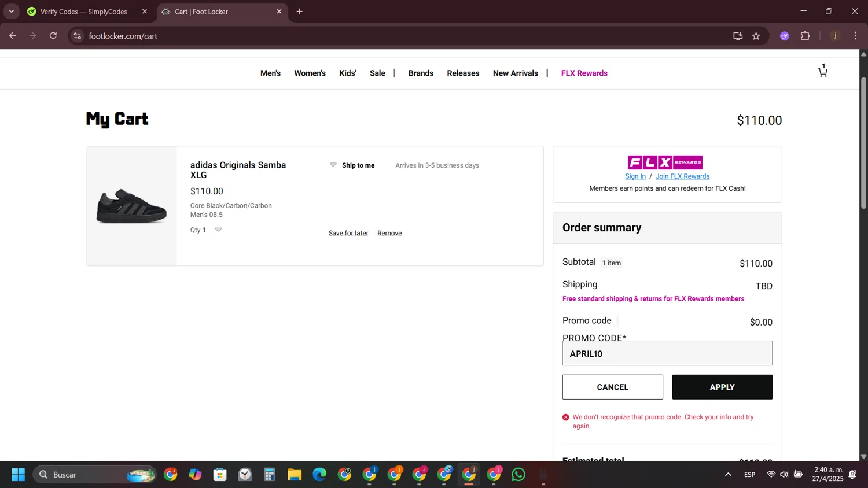
Task: Click the promo code input field
Action: pyautogui.click(x=667, y=353)
